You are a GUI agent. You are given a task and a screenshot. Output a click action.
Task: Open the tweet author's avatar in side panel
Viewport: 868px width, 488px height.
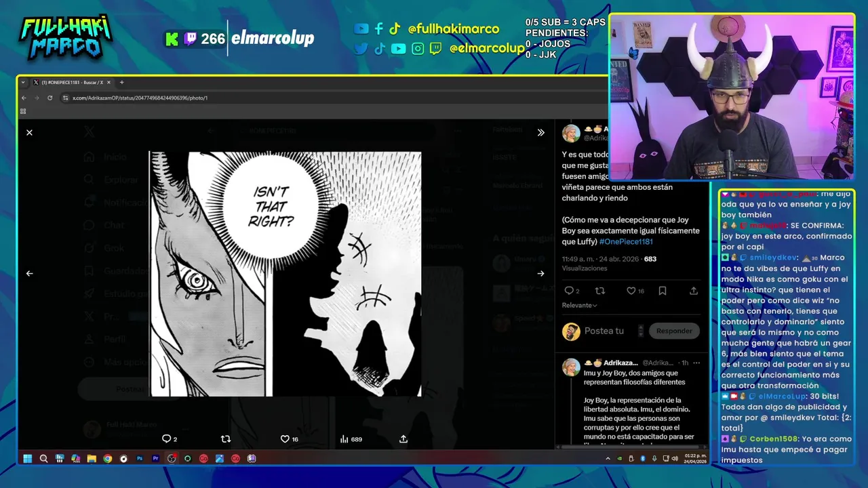[571, 133]
